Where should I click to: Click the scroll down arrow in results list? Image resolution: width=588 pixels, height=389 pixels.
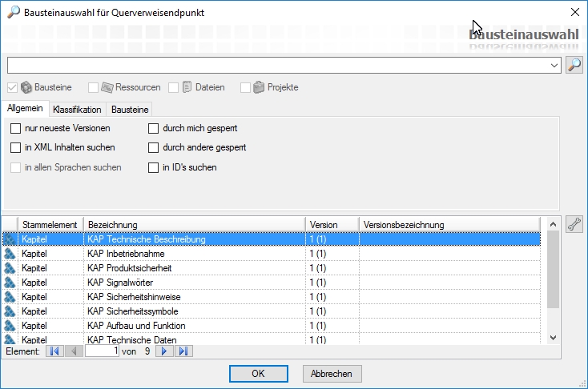point(553,337)
